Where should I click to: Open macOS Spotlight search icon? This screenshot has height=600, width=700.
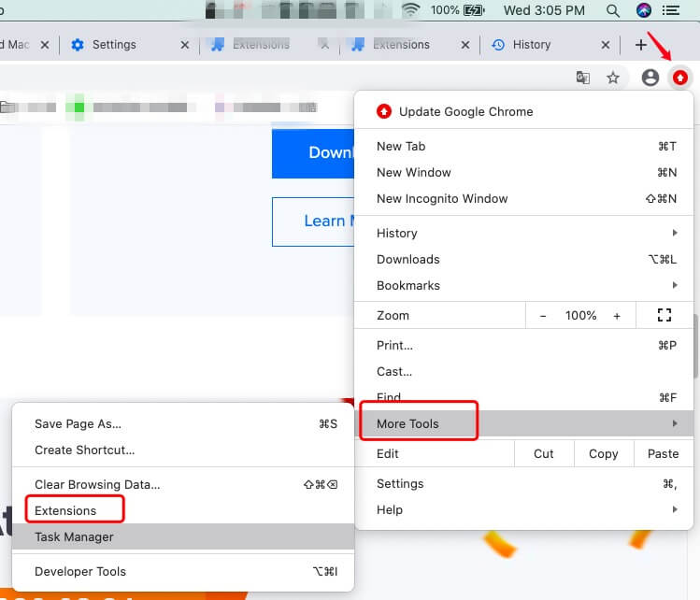(x=613, y=11)
